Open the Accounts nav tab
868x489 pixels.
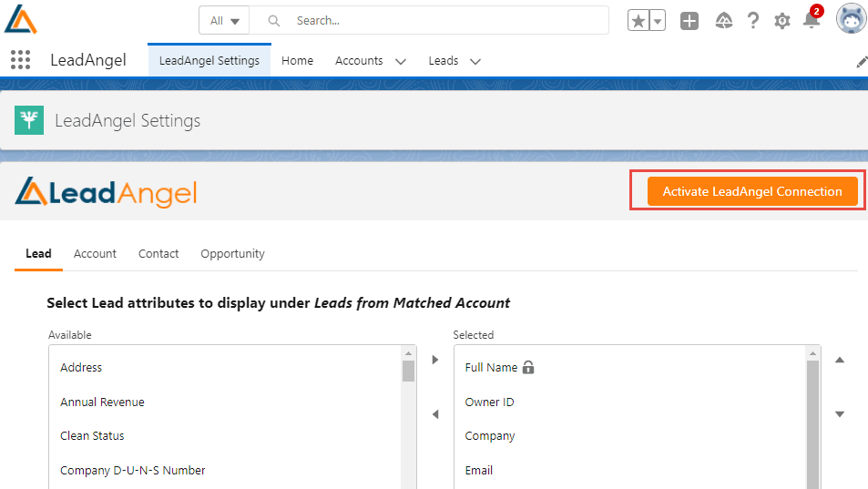359,60
